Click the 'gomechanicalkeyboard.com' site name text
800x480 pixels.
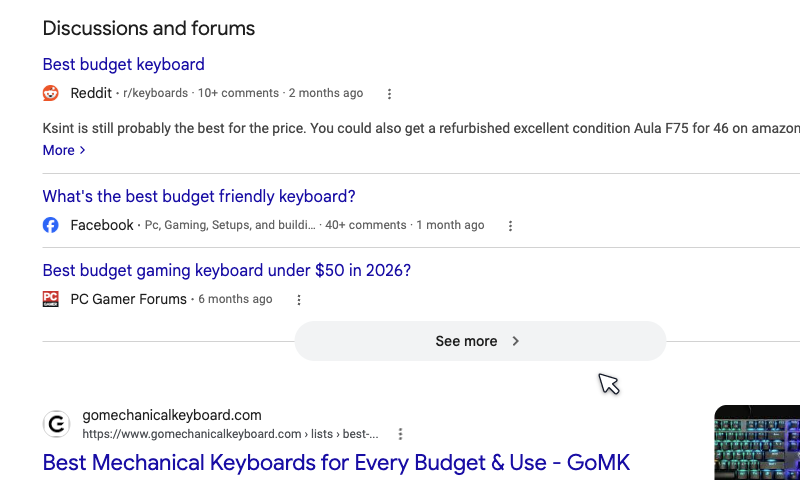pyautogui.click(x=172, y=415)
